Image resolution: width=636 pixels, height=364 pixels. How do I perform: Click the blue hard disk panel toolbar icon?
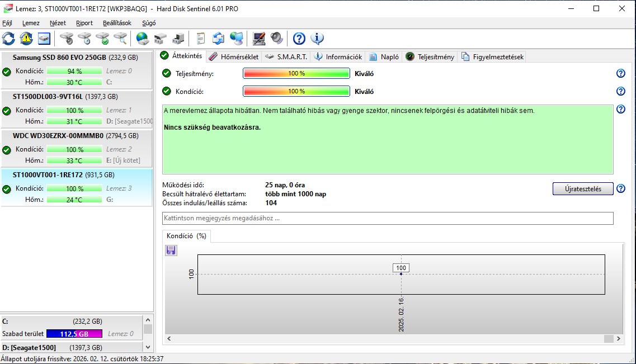(x=44, y=39)
